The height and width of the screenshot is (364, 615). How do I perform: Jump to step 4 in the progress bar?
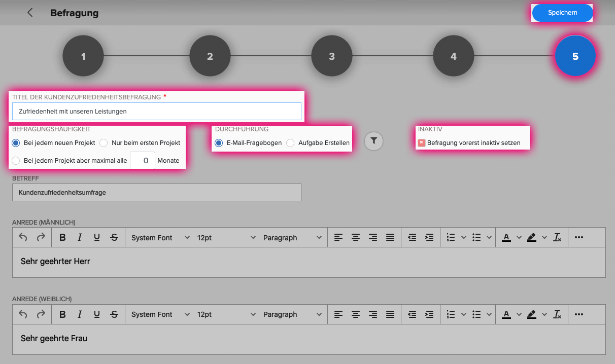pos(454,56)
